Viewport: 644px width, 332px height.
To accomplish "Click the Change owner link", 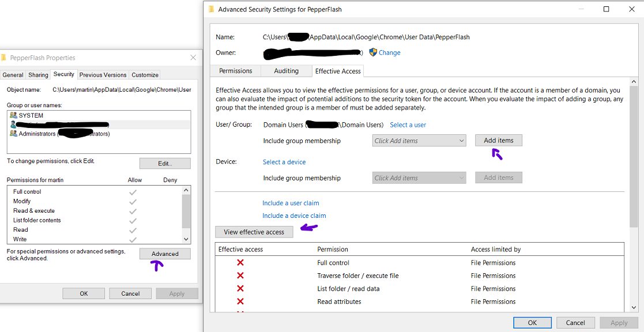I will click(x=389, y=52).
